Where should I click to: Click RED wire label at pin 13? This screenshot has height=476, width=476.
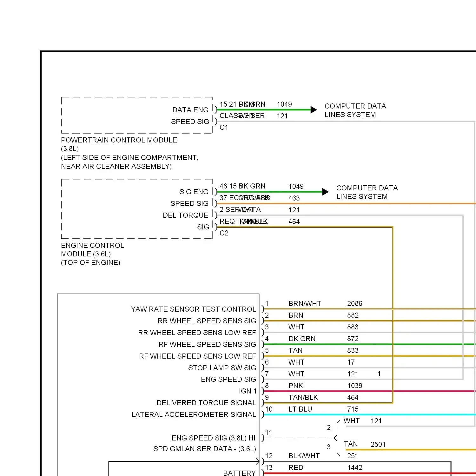(296, 467)
